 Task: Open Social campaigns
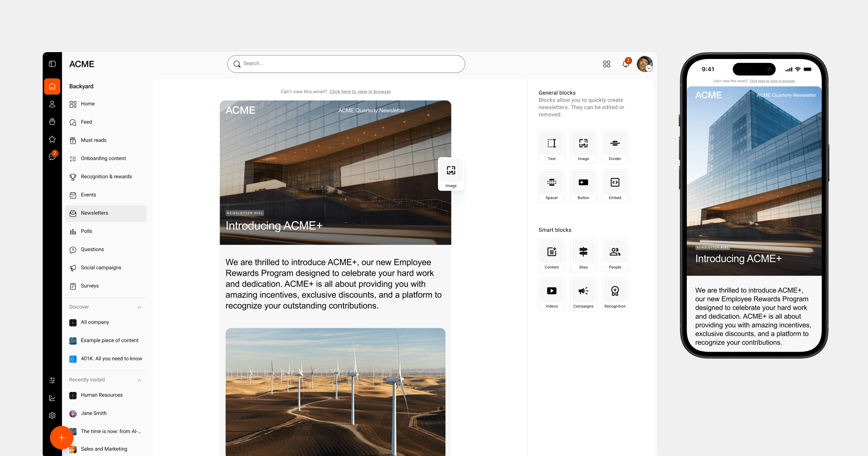(106, 268)
